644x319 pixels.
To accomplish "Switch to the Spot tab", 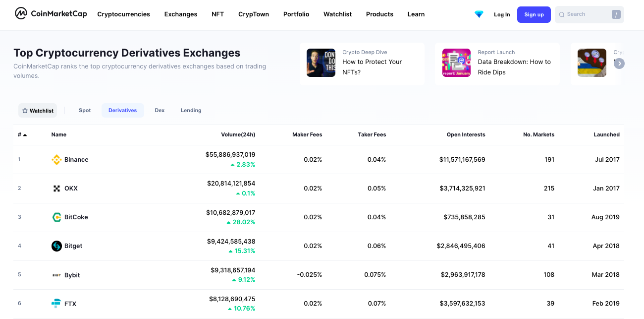I will coord(85,110).
